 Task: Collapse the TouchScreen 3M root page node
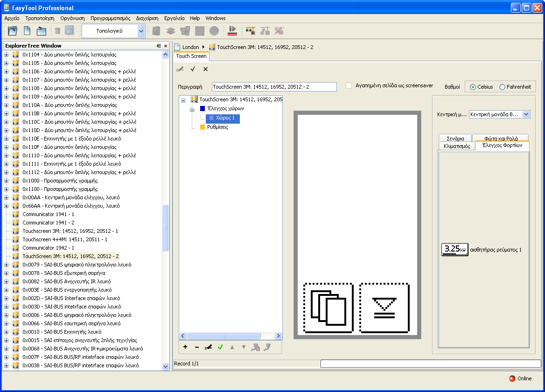[x=183, y=100]
